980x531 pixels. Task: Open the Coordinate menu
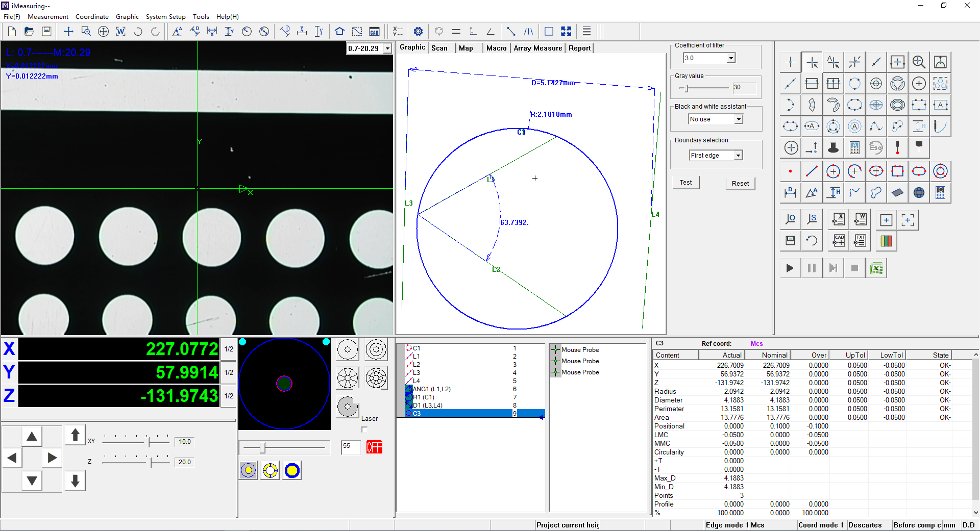coord(92,17)
